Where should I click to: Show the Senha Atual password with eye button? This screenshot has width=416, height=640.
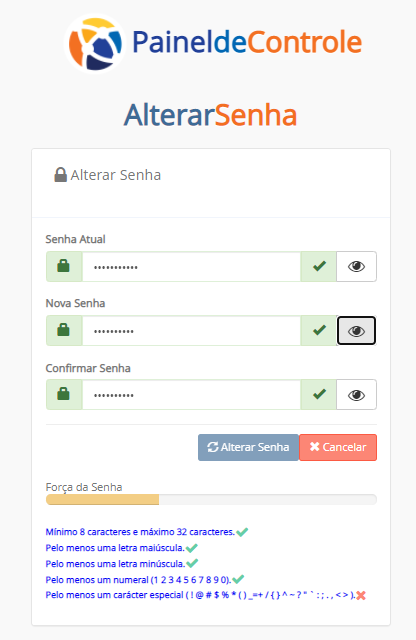[x=356, y=267]
